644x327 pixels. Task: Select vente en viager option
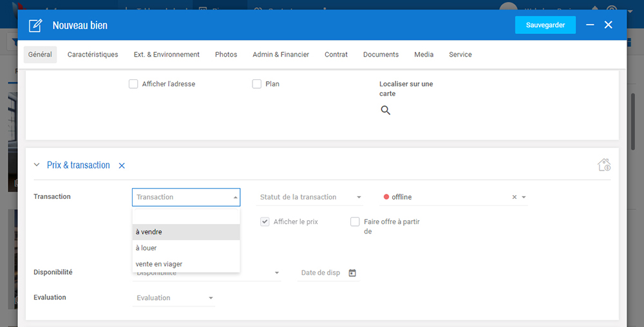(186, 264)
